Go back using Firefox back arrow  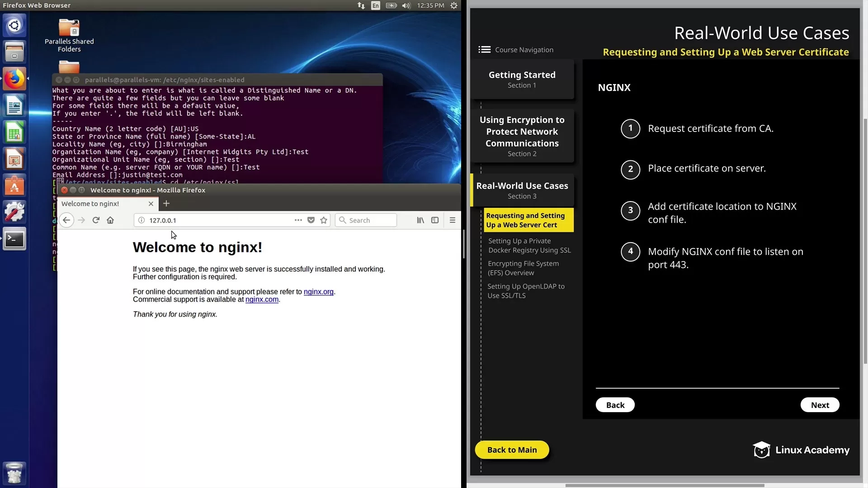(x=66, y=220)
